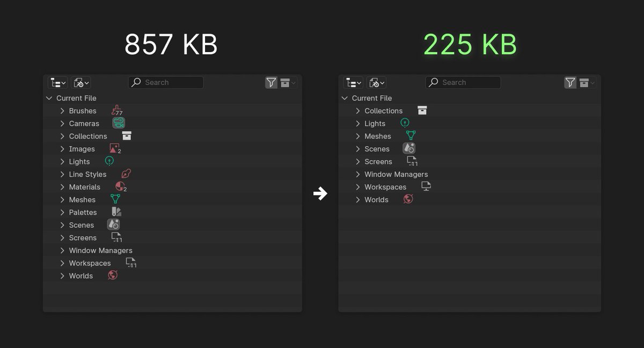
Task: Select Worlds label in left outliner
Action: click(x=81, y=276)
